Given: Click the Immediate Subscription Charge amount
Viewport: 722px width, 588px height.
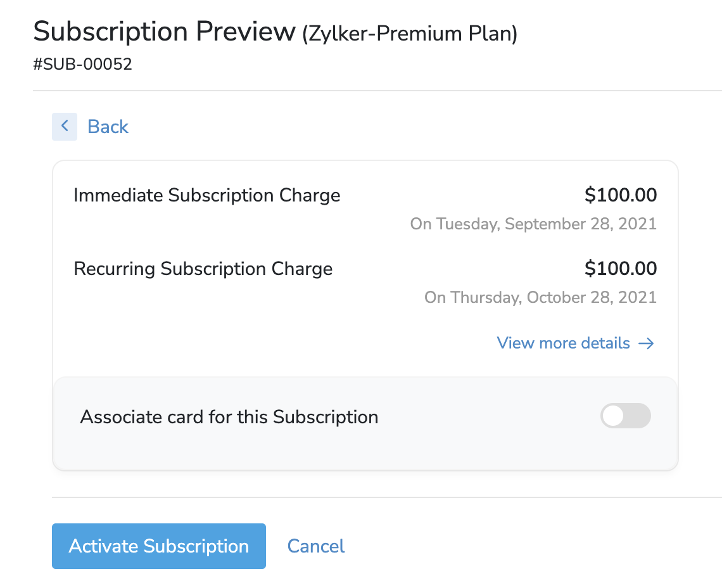Looking at the screenshot, I should click(x=621, y=195).
